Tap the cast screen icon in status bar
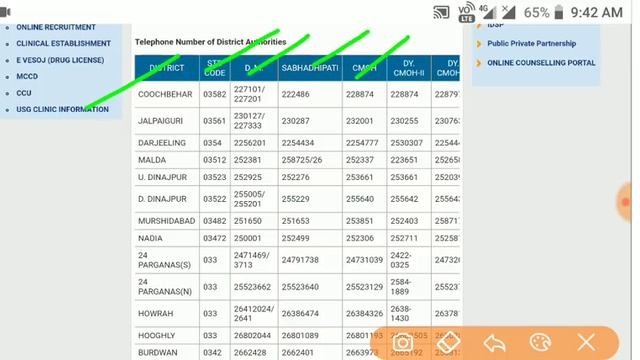This screenshot has height=360, width=640. point(441,12)
